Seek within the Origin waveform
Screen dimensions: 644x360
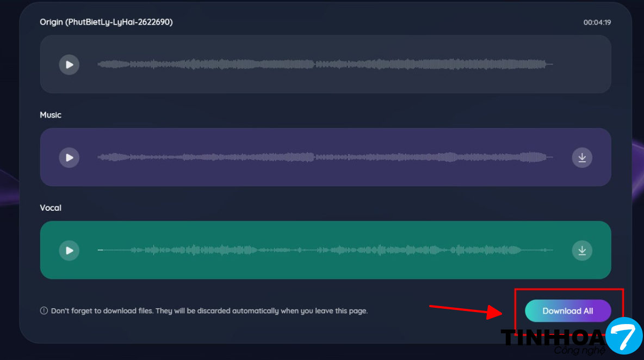pyautogui.click(x=325, y=64)
